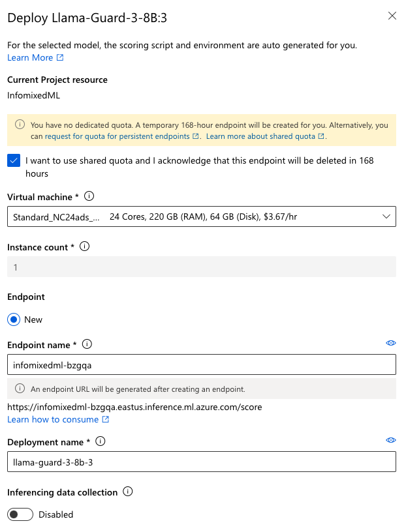Click external-link icon after persistent endpoints link
Viewport: 406px width, 532px height.
tap(196, 136)
